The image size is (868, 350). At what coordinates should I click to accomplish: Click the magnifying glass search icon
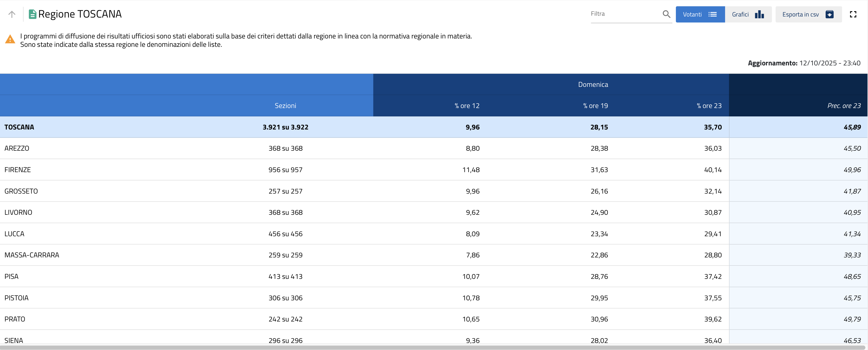pos(666,14)
